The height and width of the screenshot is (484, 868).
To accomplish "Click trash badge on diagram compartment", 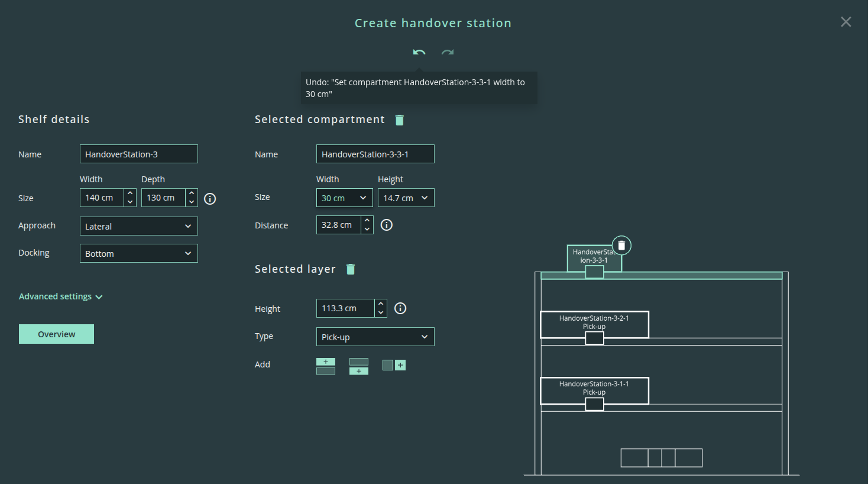I will point(621,245).
